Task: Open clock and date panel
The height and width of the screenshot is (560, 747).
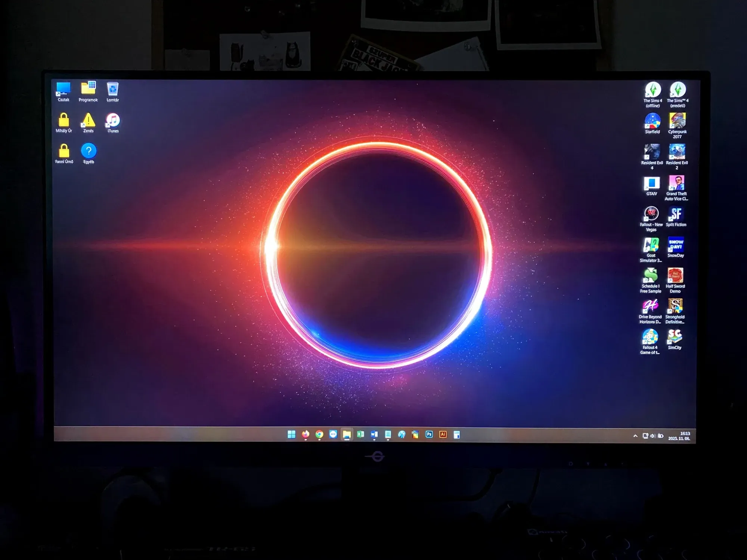Action: click(x=679, y=436)
